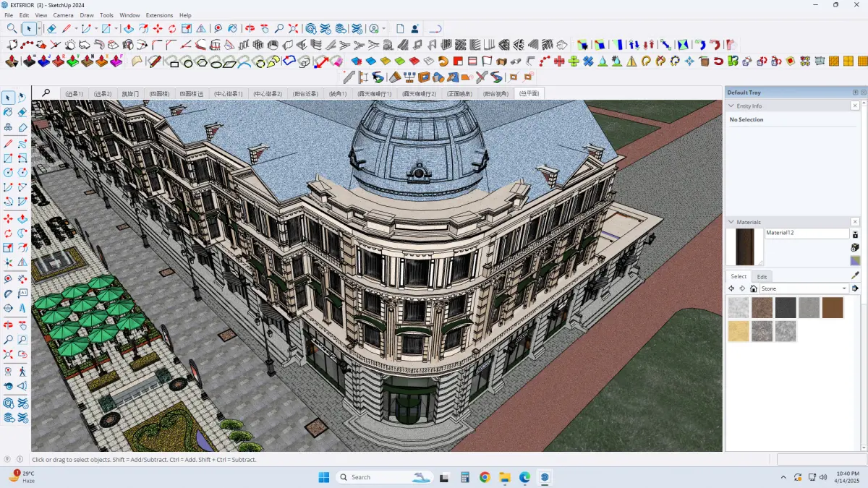Pick the yellow sandstone material swatch
The image size is (868, 488).
739,331
